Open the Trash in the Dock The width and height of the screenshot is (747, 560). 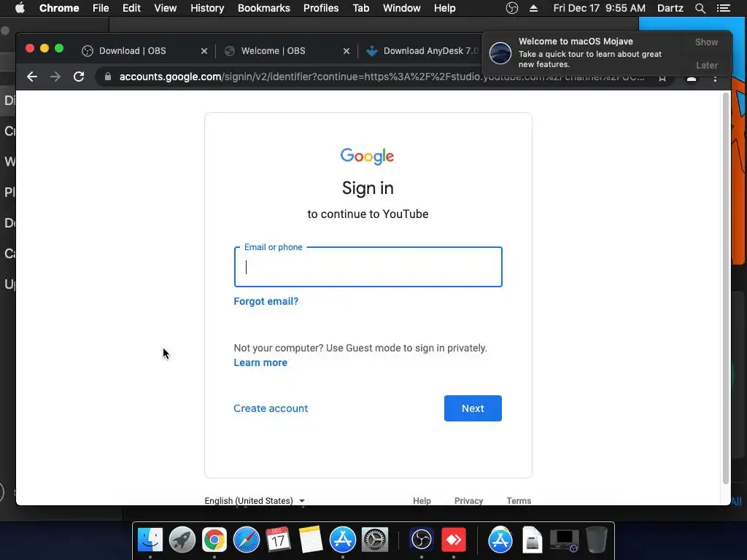point(597,540)
